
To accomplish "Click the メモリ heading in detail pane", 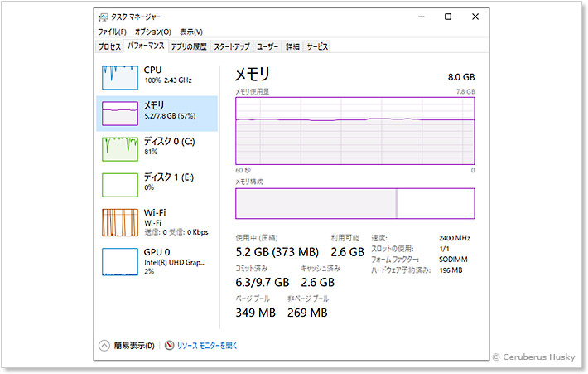I will [x=253, y=74].
